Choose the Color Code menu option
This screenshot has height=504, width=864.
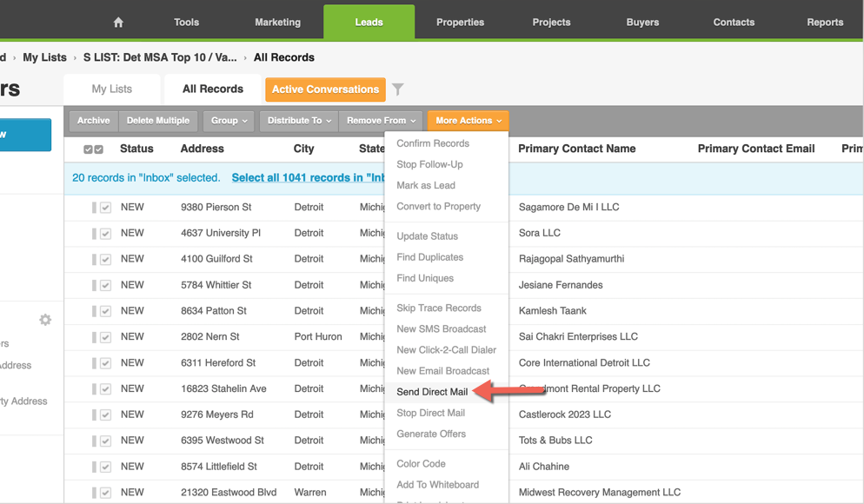[421, 464]
